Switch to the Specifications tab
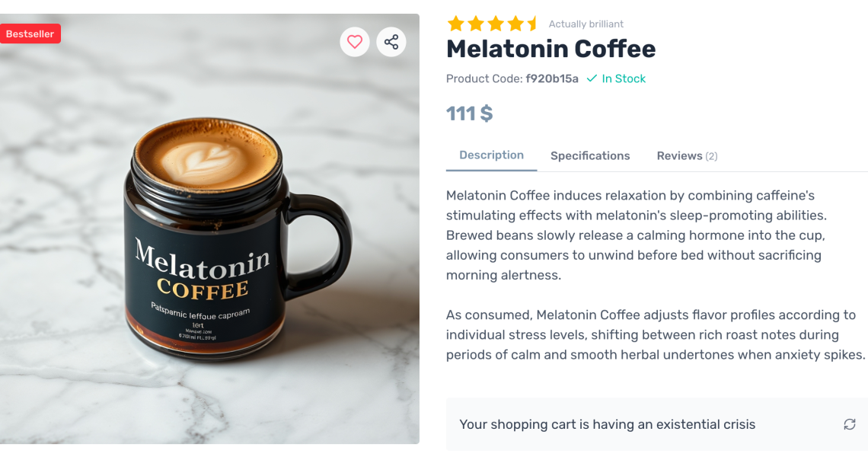This screenshot has height=457, width=868. click(590, 155)
